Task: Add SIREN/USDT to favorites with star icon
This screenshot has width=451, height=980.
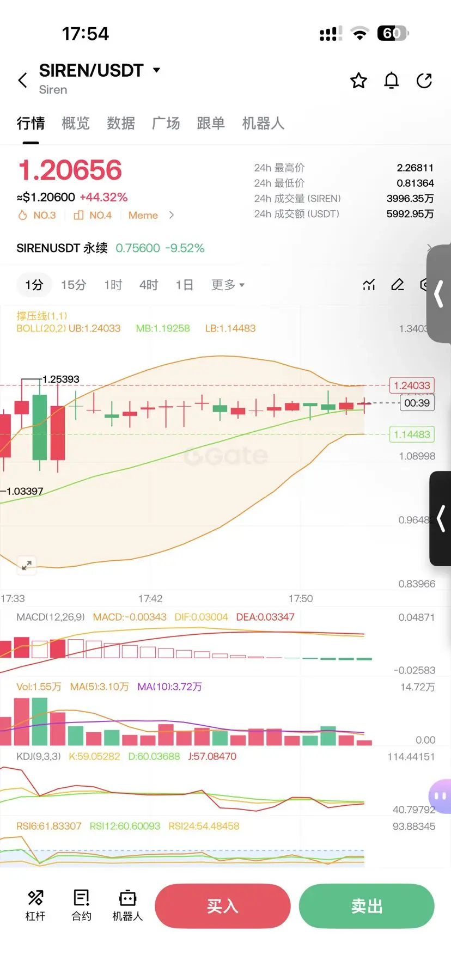Action: 358,81
